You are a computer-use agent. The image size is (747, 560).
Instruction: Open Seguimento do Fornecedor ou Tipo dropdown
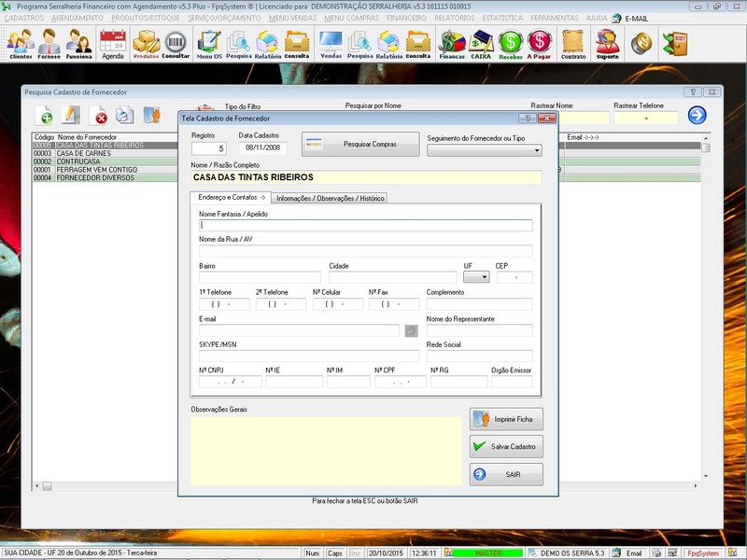pos(485,150)
